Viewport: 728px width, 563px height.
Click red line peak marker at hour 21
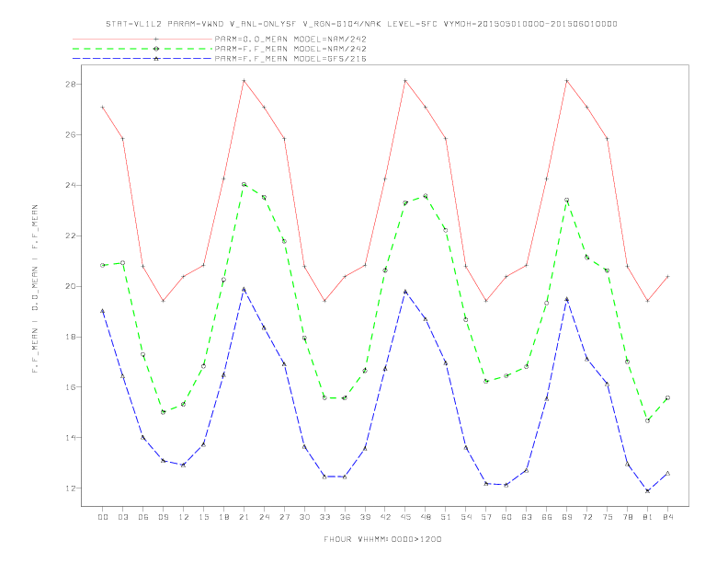[x=244, y=81]
